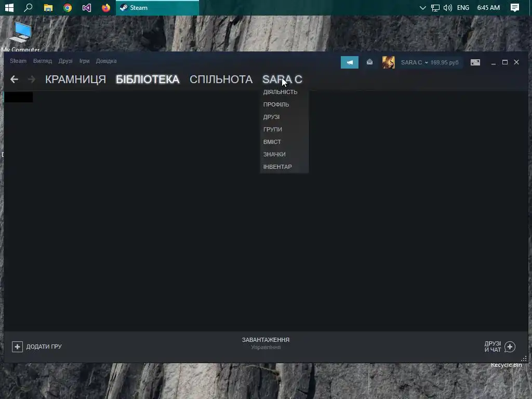The image size is (532, 399).
Task: Click the ENG language indicator
Action: [x=463, y=7]
